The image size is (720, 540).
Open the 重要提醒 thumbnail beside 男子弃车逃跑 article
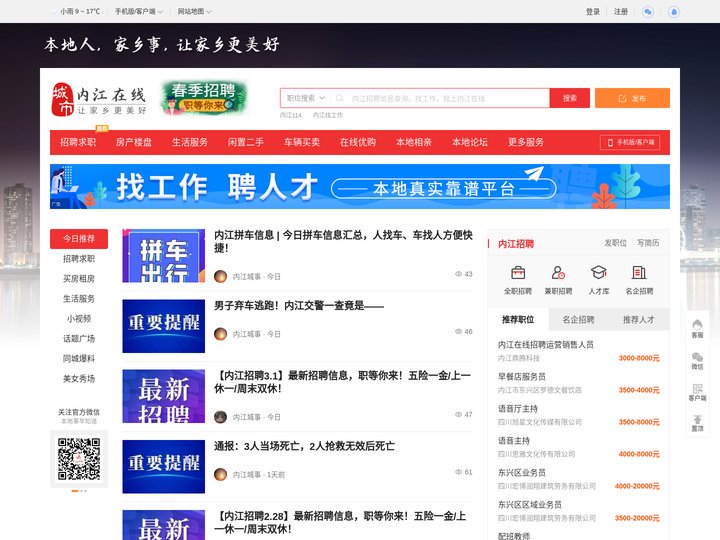point(163,326)
